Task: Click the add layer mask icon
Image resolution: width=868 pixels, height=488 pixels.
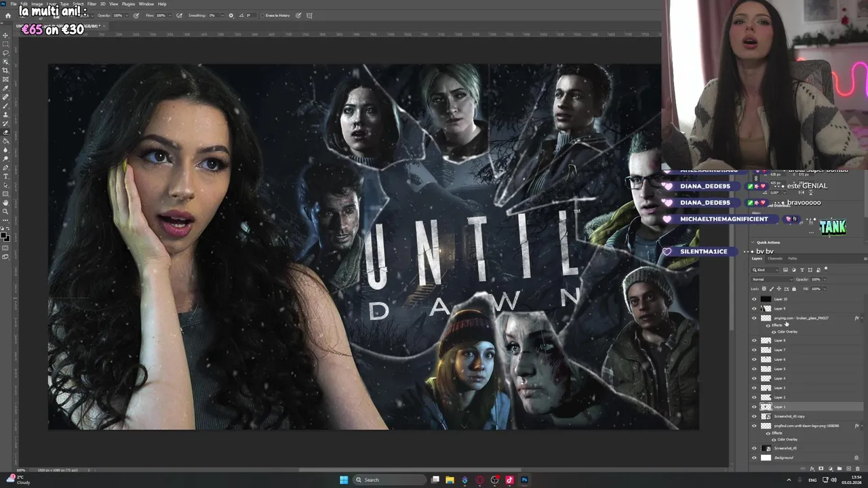Action: point(821,468)
